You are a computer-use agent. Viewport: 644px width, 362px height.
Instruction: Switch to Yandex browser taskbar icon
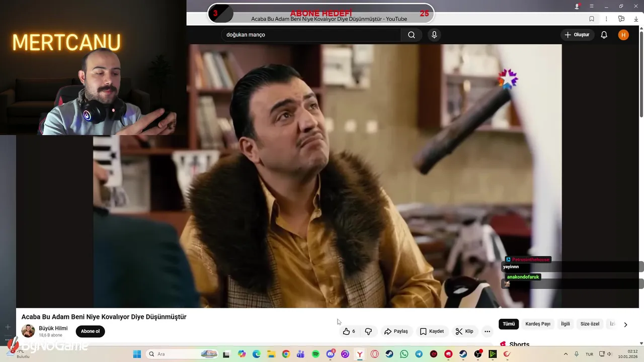[360, 354]
